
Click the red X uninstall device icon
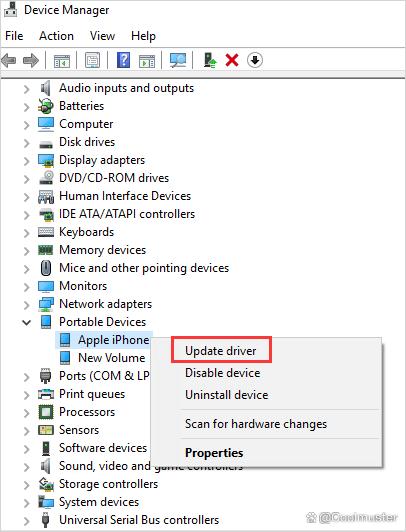pos(232,60)
